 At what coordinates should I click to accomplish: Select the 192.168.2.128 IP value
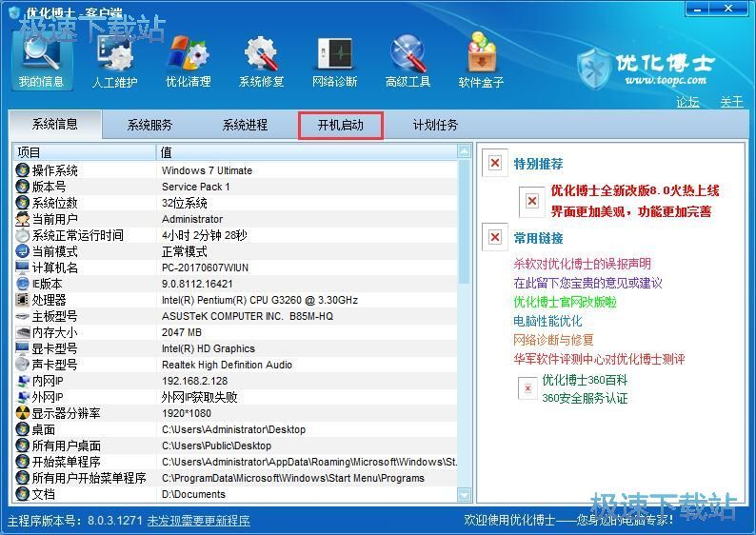click(195, 381)
